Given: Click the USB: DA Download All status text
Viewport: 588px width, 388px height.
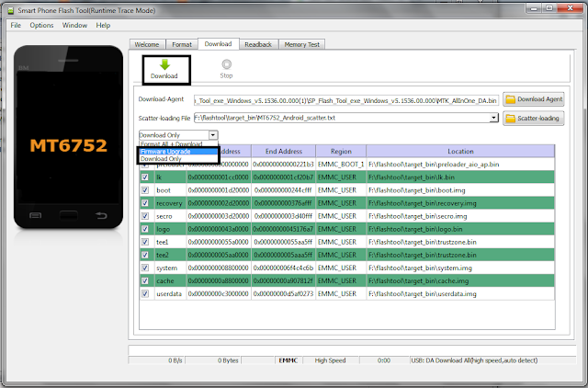Looking at the screenshot, I should coord(492,360).
